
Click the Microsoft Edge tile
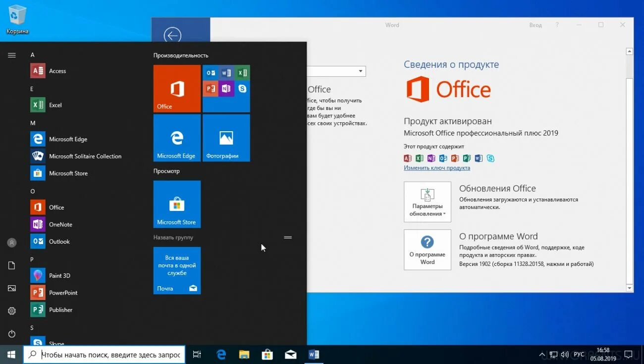(177, 138)
